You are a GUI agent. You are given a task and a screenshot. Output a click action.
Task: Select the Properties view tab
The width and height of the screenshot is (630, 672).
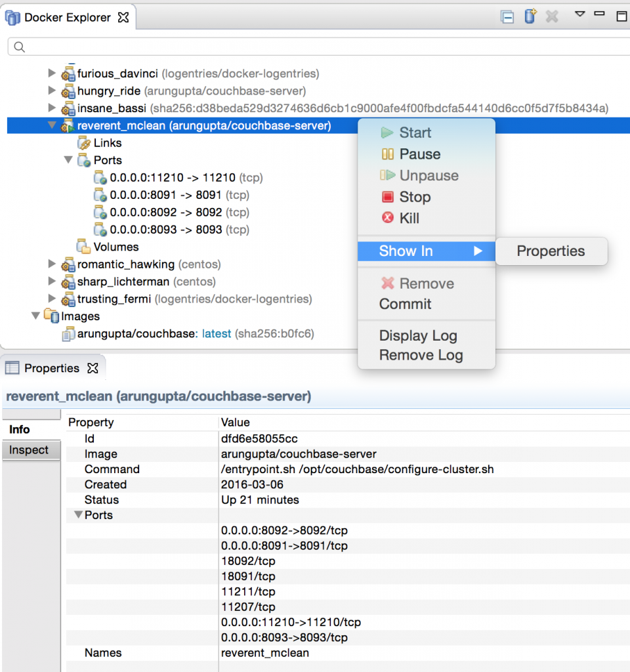(52, 368)
